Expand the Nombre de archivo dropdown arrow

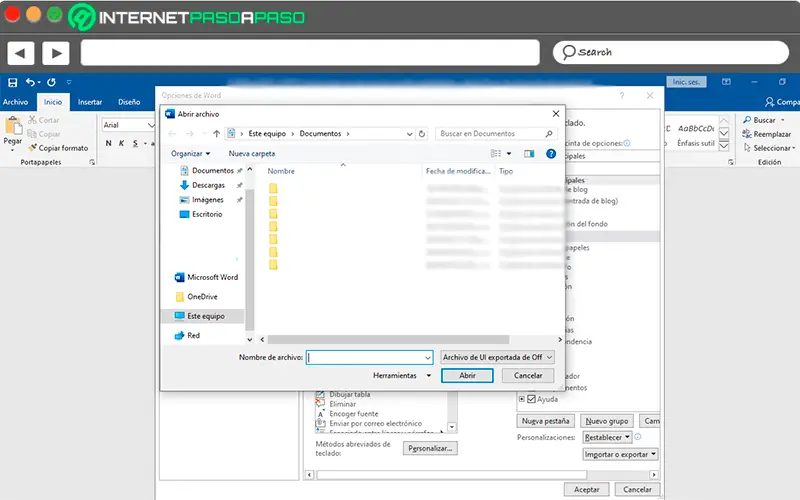428,357
